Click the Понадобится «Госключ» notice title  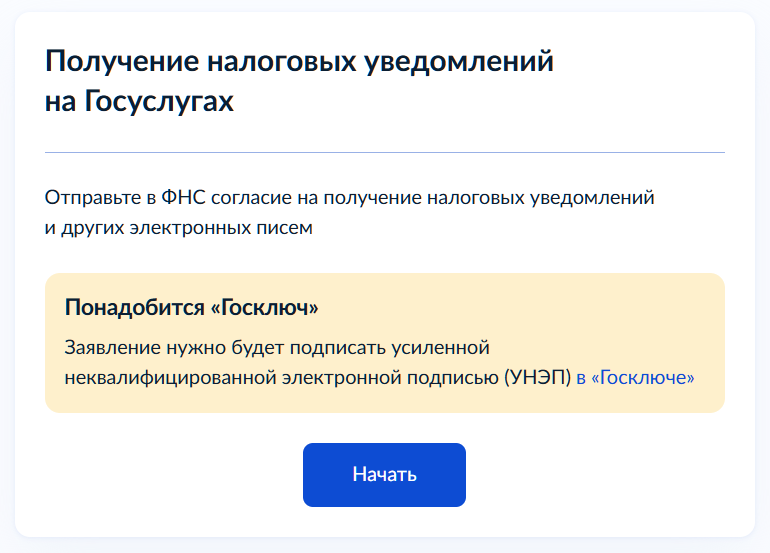pyautogui.click(x=191, y=307)
